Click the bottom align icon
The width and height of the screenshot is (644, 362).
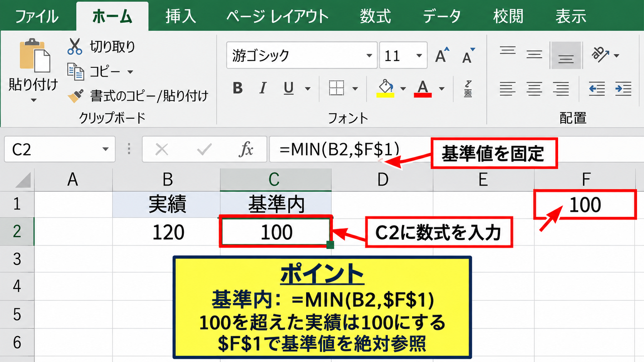[x=566, y=55]
